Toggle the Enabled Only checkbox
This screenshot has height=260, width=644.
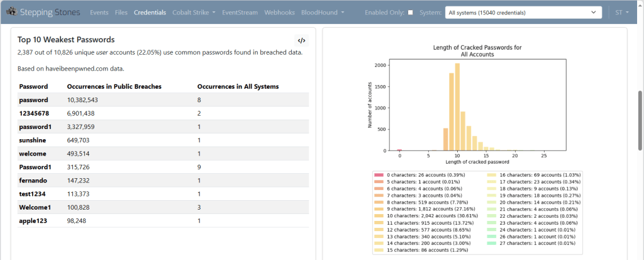(411, 12)
